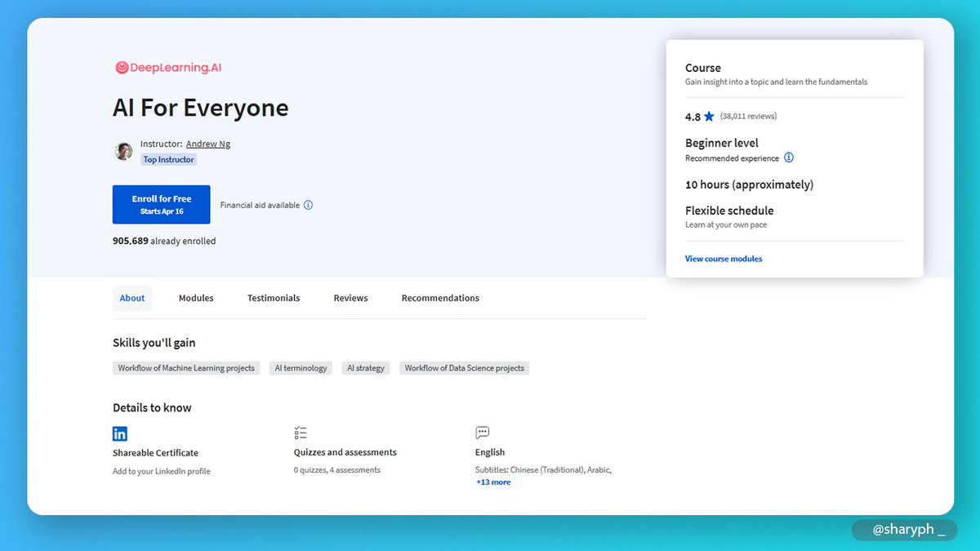Click Andrew Ng's instructor avatar photo
Screen dimensions: 980x551
tap(123, 151)
